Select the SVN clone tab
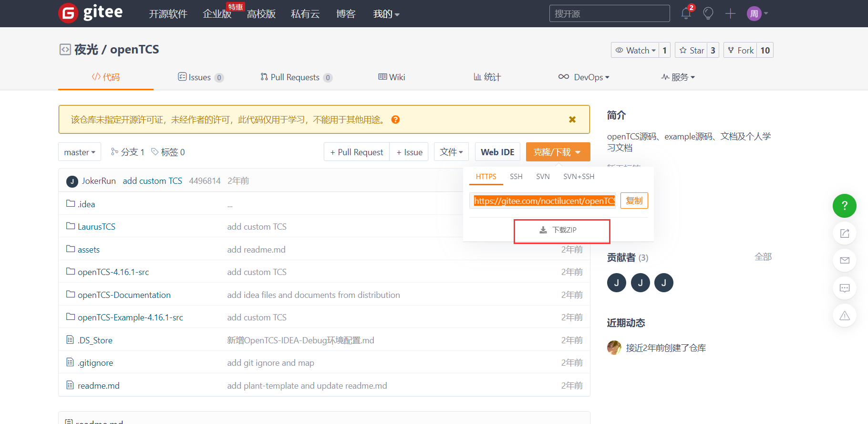 click(x=543, y=177)
